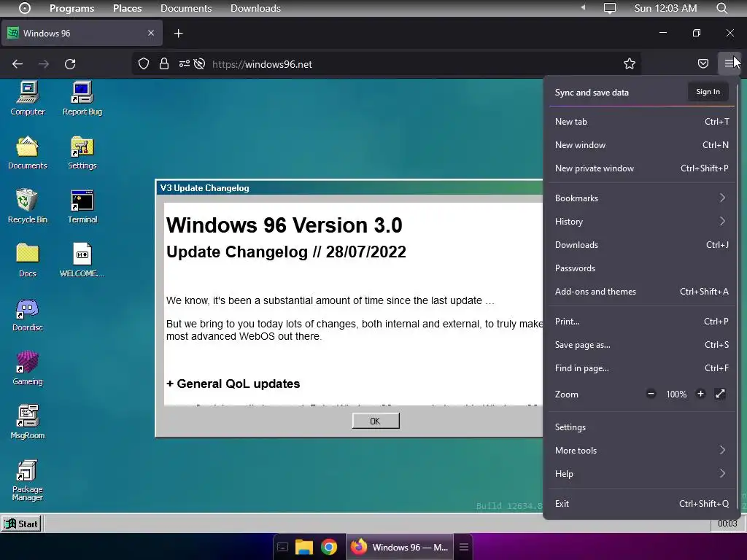The image size is (747, 560).
Task: Expand the History submenu
Action: [642, 222]
